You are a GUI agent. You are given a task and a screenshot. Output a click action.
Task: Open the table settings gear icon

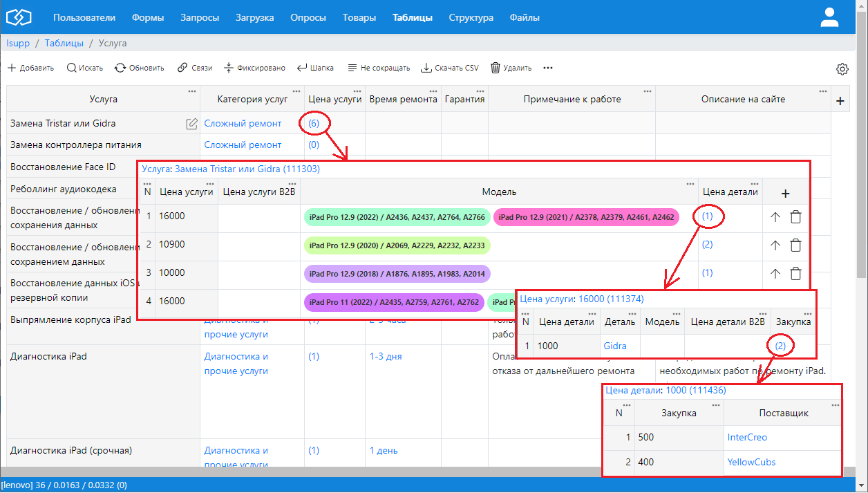tap(842, 69)
